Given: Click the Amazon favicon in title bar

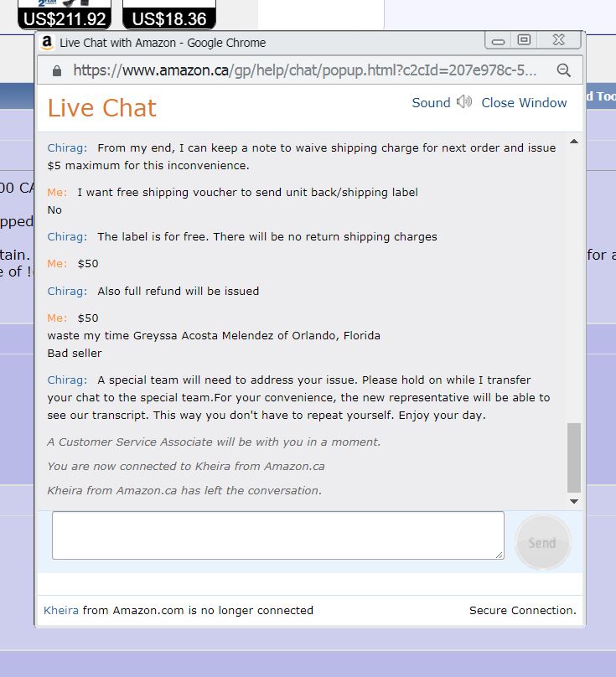Looking at the screenshot, I should coord(47,43).
